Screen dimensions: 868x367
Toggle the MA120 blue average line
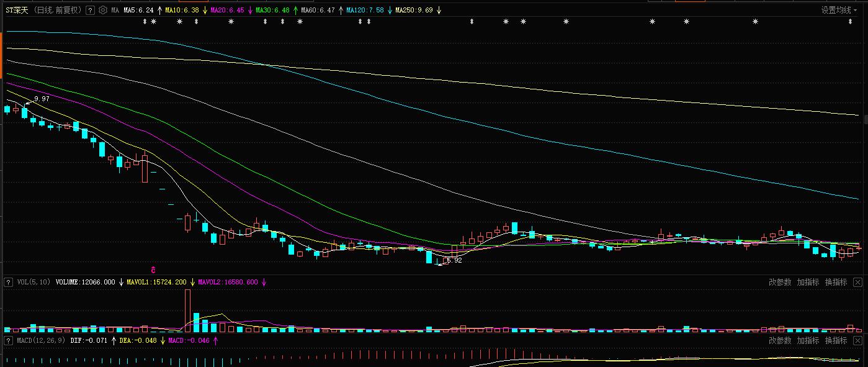pos(365,11)
